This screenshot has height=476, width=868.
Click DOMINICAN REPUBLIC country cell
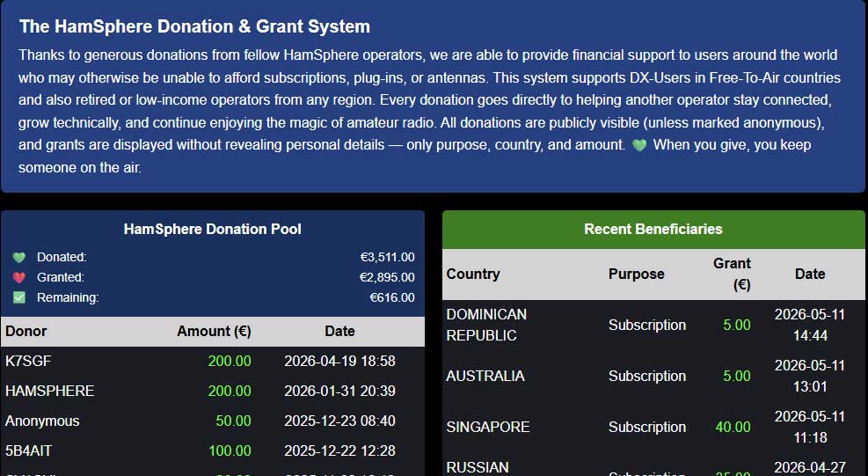(x=486, y=326)
